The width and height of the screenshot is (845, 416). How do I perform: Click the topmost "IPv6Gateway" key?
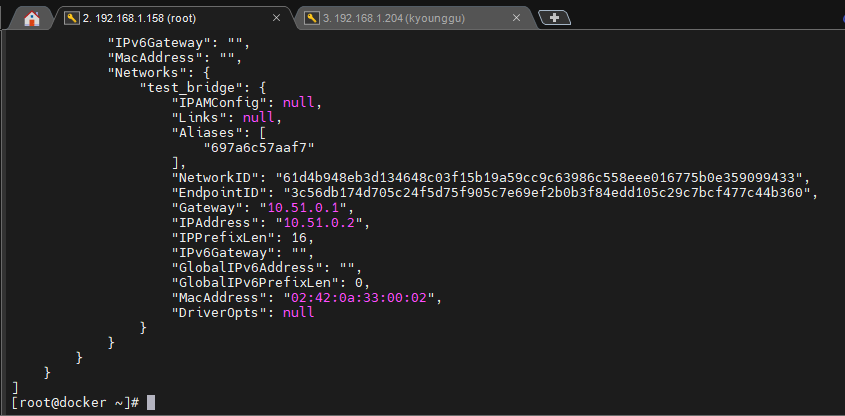coord(160,42)
